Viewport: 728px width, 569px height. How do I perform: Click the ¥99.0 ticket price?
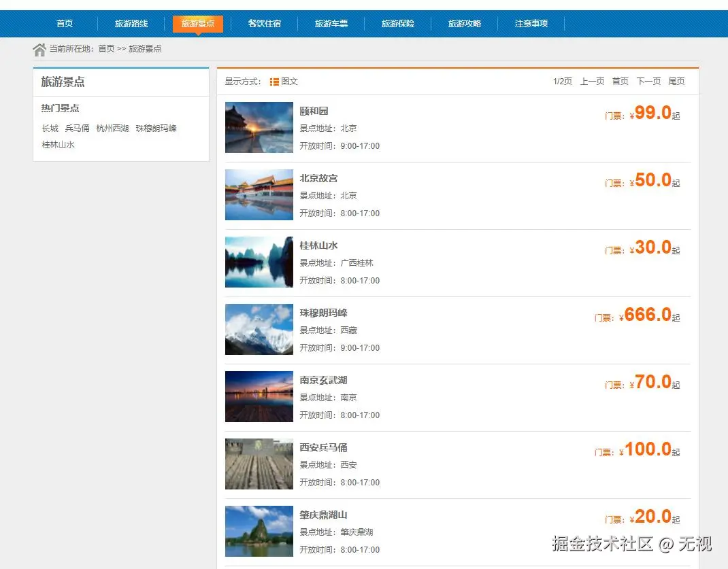[x=651, y=113]
